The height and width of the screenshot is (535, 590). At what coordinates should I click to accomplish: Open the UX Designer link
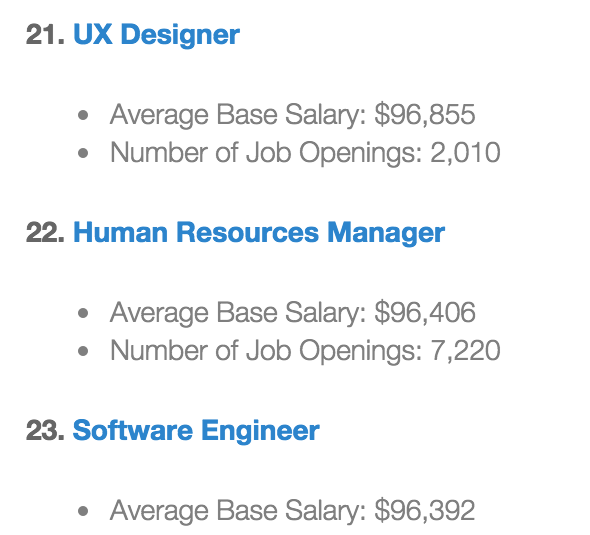coord(157,35)
